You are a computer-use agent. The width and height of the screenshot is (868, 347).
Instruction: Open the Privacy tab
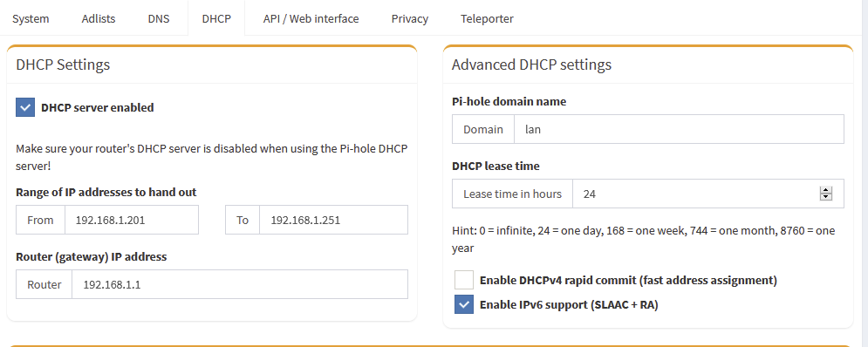click(x=410, y=18)
